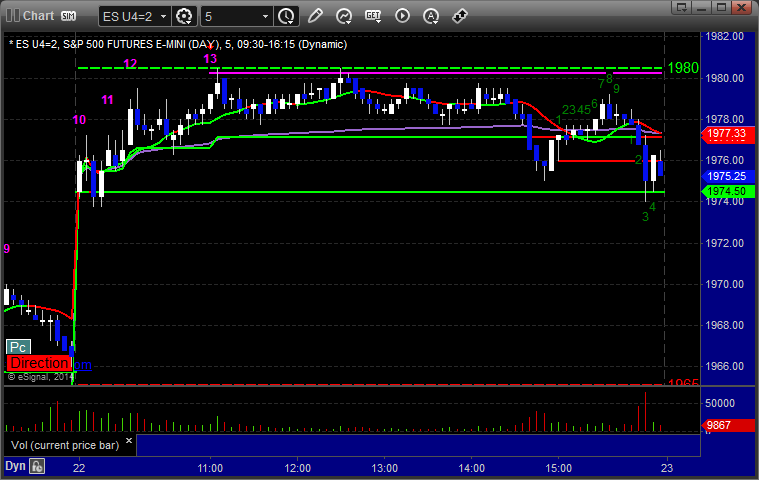This screenshot has height=480, width=759.
Task: Click the SIM mode badge
Action: click(x=68, y=16)
